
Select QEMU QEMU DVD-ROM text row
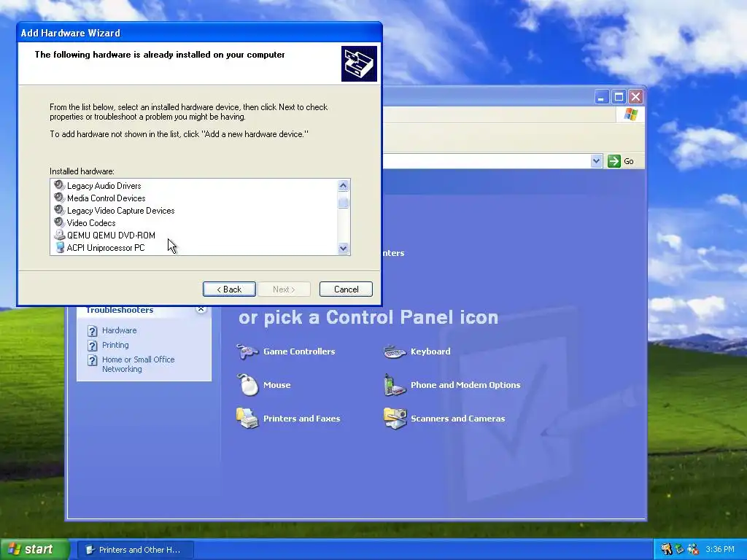[111, 236]
